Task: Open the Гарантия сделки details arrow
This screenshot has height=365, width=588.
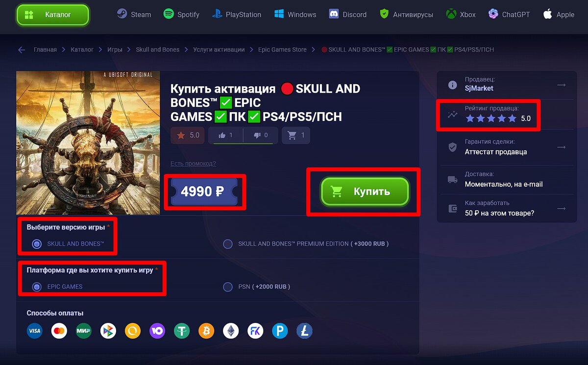Action: [562, 147]
